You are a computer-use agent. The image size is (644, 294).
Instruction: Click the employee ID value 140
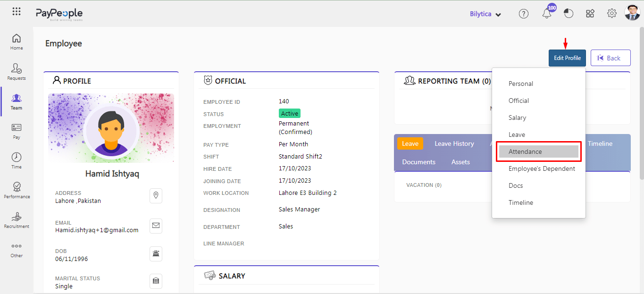tap(284, 101)
